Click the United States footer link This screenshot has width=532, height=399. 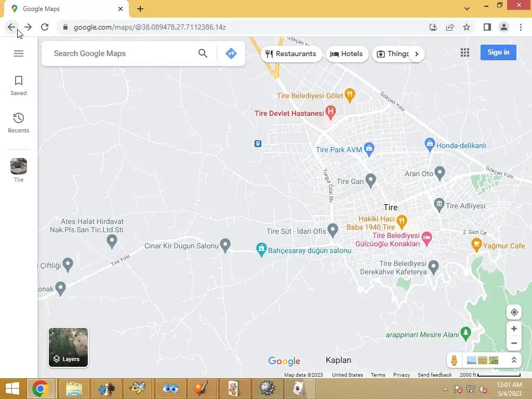347,375
